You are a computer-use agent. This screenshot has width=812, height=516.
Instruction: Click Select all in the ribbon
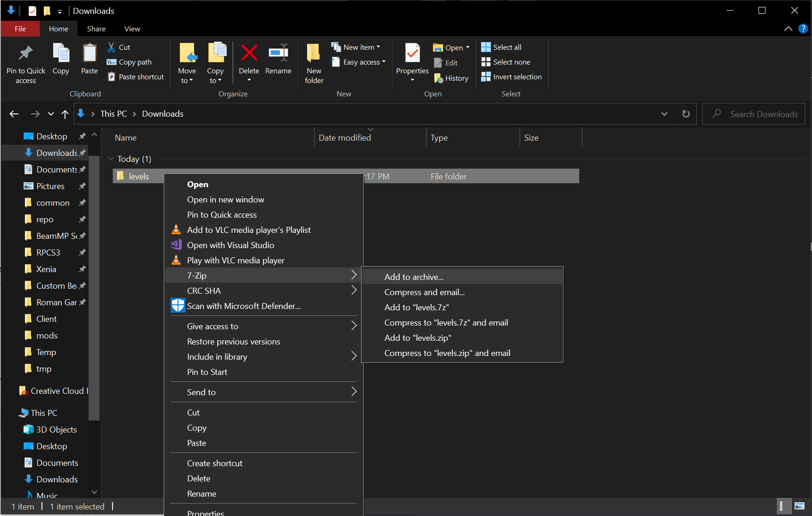(501, 47)
